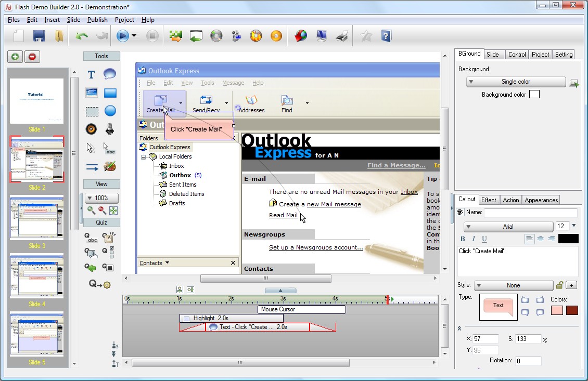The width and height of the screenshot is (588, 381).
Task: Select the microphone recording tool
Action: pyautogui.click(x=110, y=129)
